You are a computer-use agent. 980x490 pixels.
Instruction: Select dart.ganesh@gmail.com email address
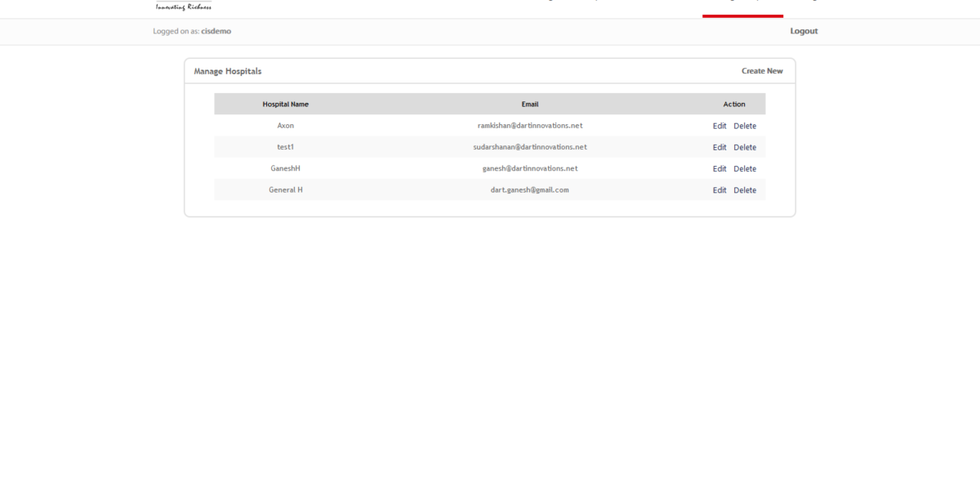click(x=528, y=189)
